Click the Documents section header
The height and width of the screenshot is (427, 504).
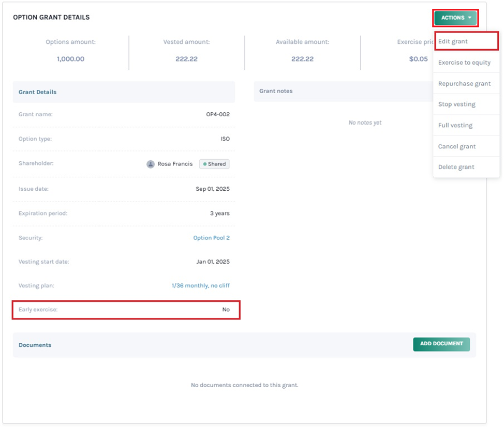(35, 345)
